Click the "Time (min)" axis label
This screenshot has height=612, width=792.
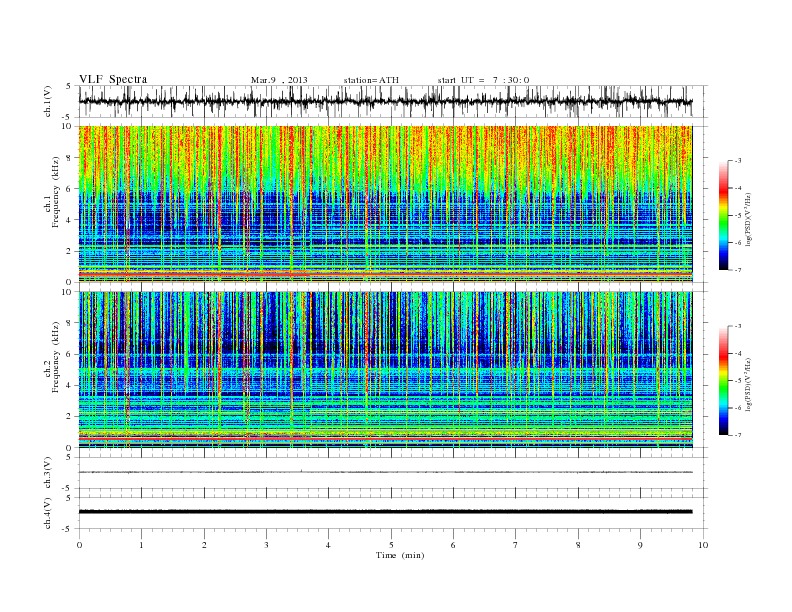tap(400, 555)
